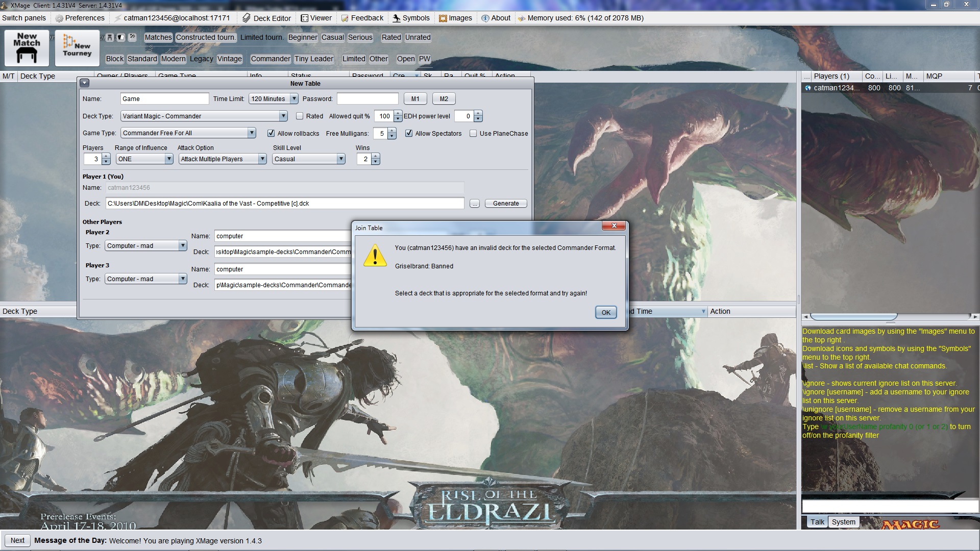Click the table Name input field

[x=164, y=99]
